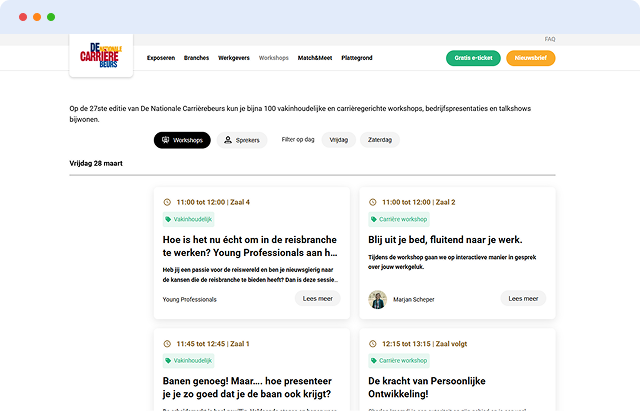Image resolution: width=640 pixels, height=411 pixels.
Task: Filter workshops by Vrijdag
Action: pos(338,141)
